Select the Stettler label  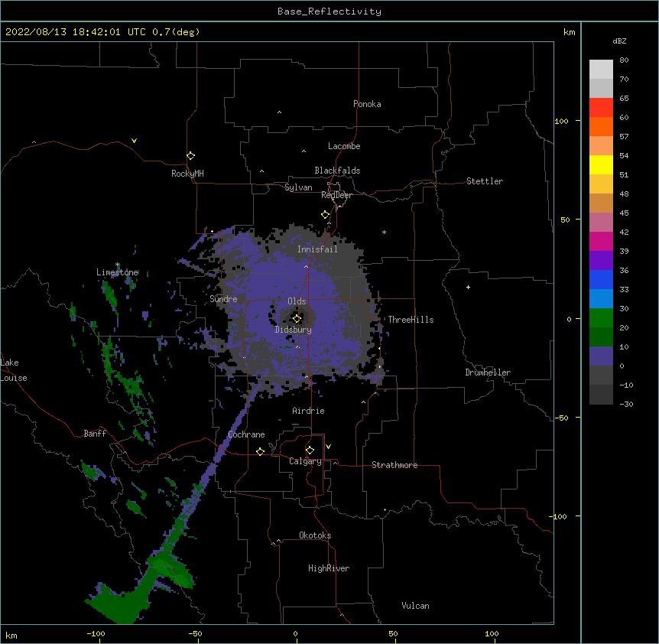pos(485,181)
